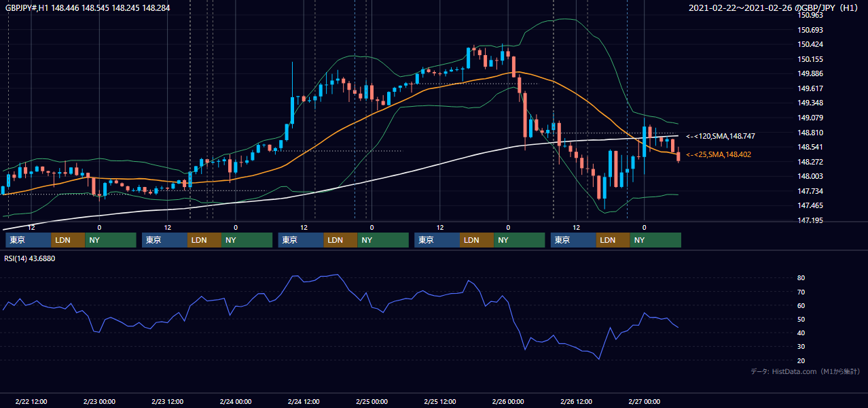
Task: Click the 149.079 price axis label
Action: (810, 118)
